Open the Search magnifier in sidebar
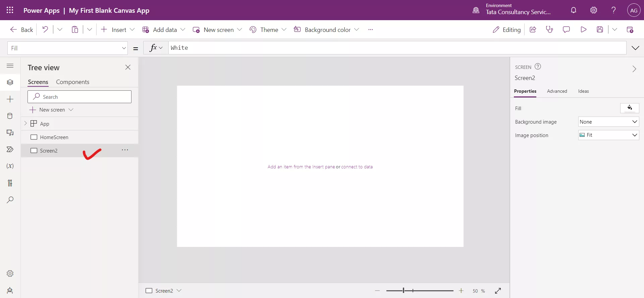The width and height of the screenshot is (644, 298). click(10, 200)
